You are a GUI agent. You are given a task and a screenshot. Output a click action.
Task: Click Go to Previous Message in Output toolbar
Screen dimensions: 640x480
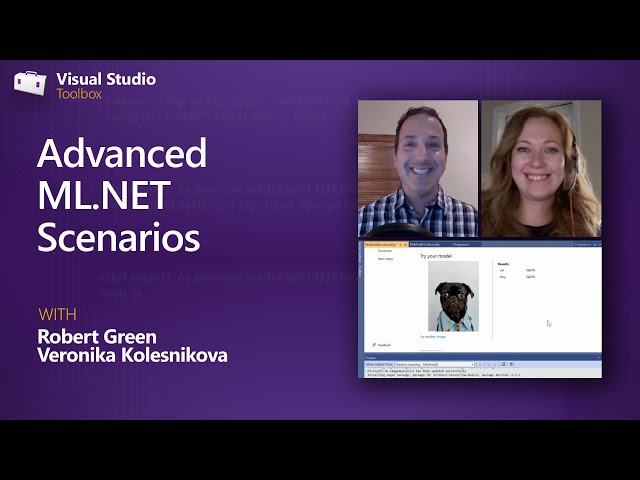[x=489, y=364]
